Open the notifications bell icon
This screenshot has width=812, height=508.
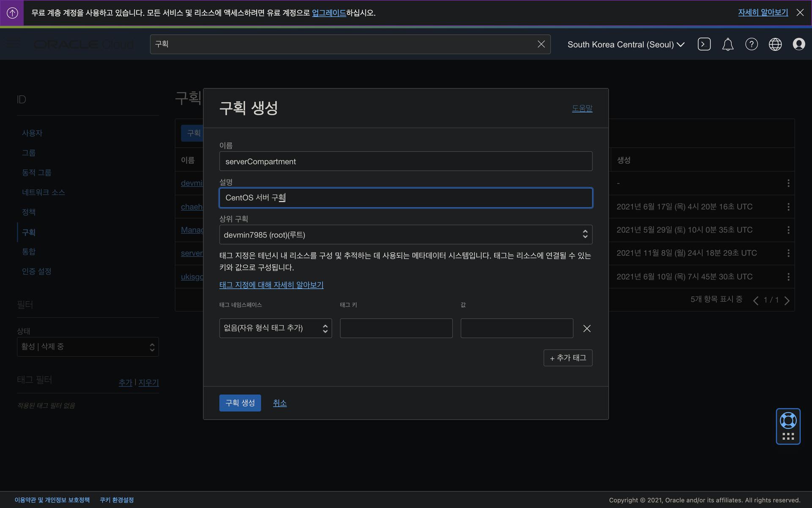click(x=727, y=44)
